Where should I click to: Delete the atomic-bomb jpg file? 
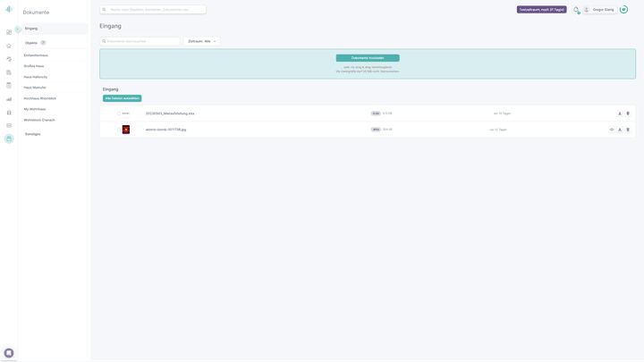click(x=628, y=130)
